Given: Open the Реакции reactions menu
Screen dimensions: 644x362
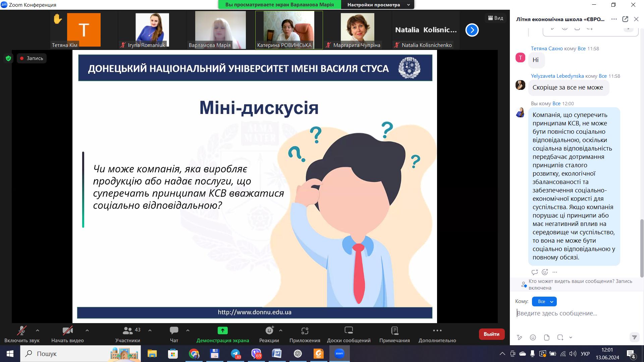Looking at the screenshot, I should point(269,334).
